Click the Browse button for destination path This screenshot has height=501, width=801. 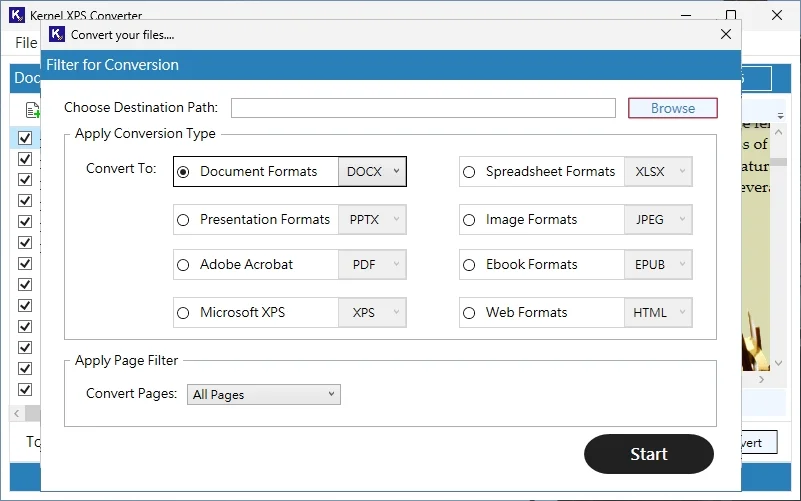(x=673, y=108)
